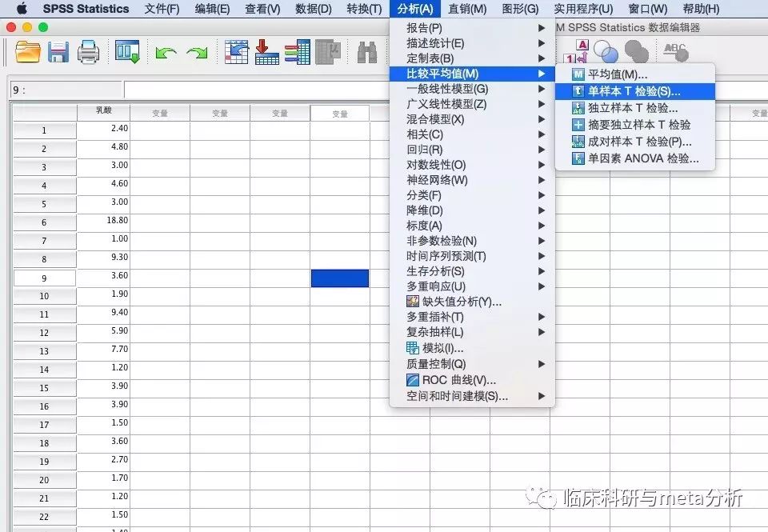Open the 数据(D) menu
The width and height of the screenshot is (768, 532).
pos(314,9)
